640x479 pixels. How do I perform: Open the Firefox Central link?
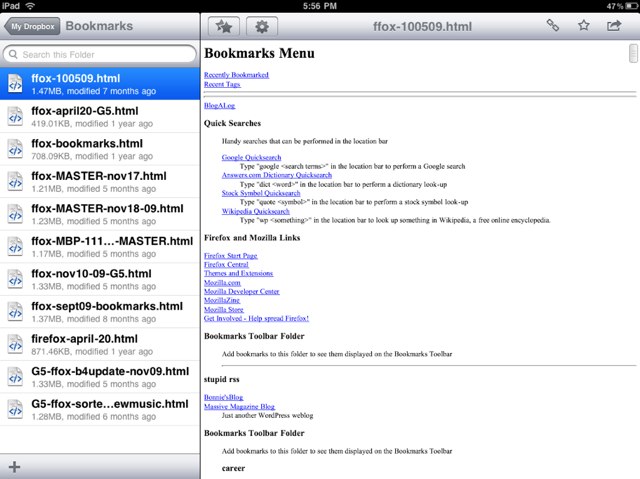[226, 264]
